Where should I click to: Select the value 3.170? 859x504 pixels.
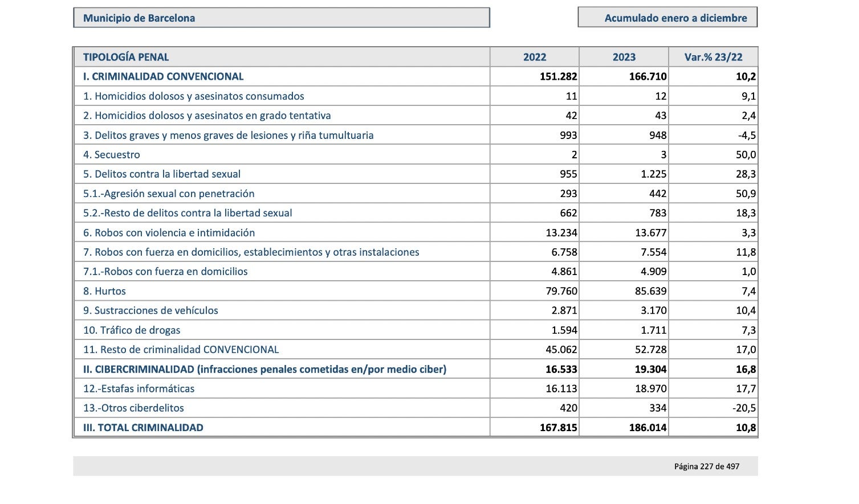pos(654,310)
